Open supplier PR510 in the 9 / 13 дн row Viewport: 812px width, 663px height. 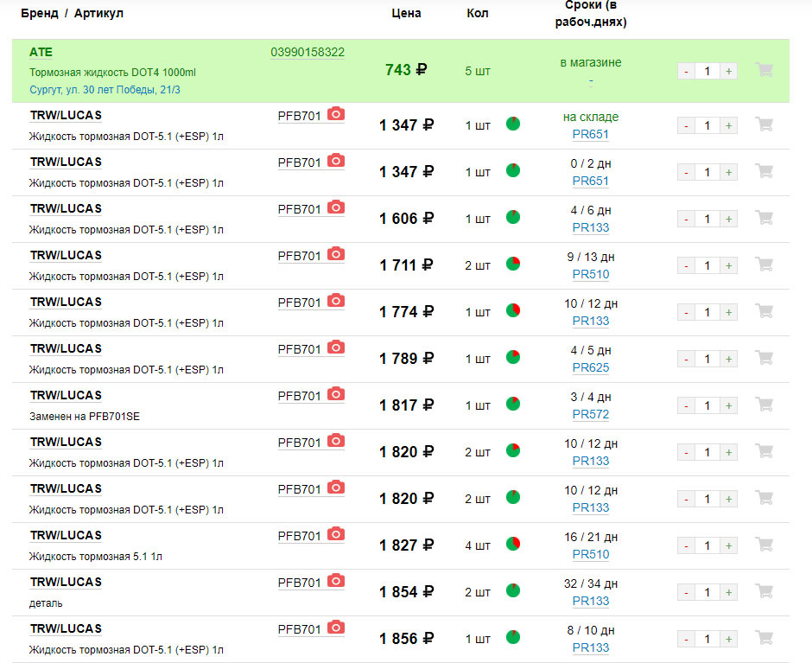(x=590, y=274)
